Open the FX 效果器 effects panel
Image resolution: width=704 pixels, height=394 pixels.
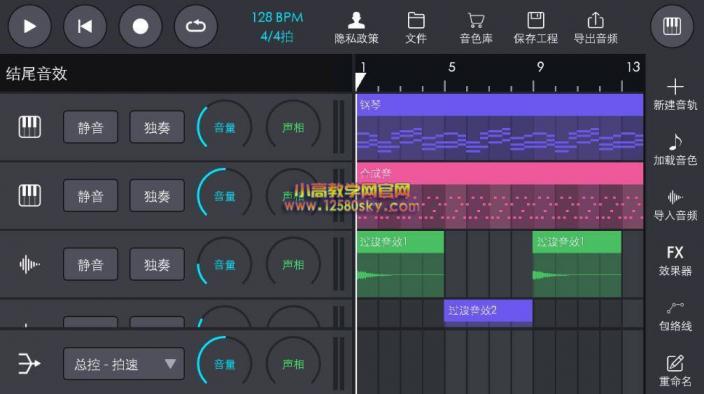point(675,261)
